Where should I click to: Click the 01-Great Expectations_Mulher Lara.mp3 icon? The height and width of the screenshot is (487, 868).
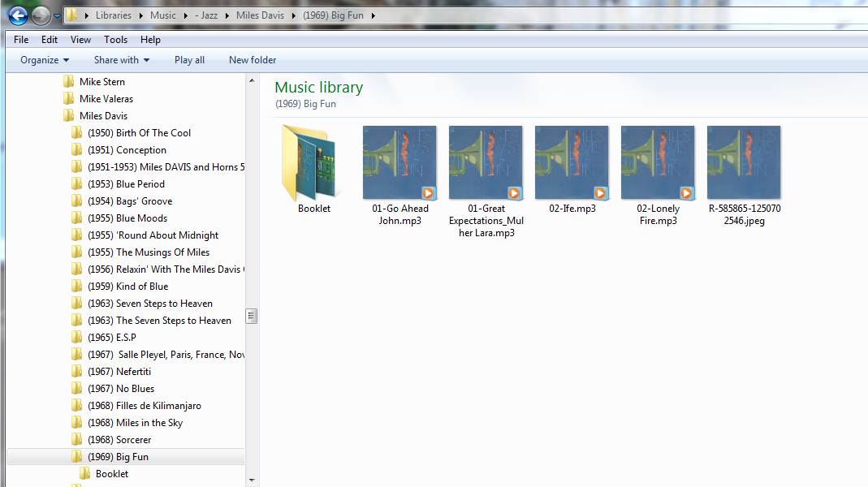click(x=486, y=162)
